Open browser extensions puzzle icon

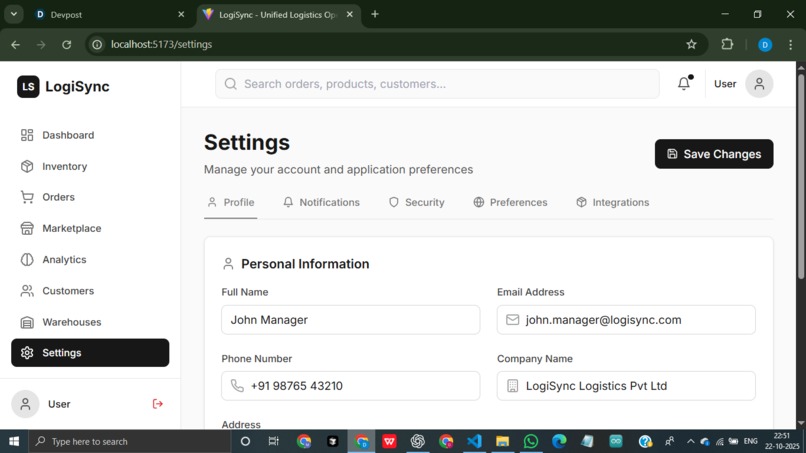tap(727, 44)
